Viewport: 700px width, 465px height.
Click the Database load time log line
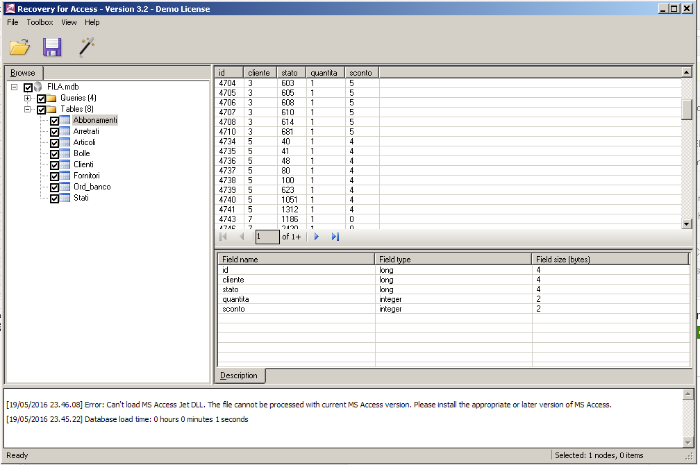coord(127,419)
